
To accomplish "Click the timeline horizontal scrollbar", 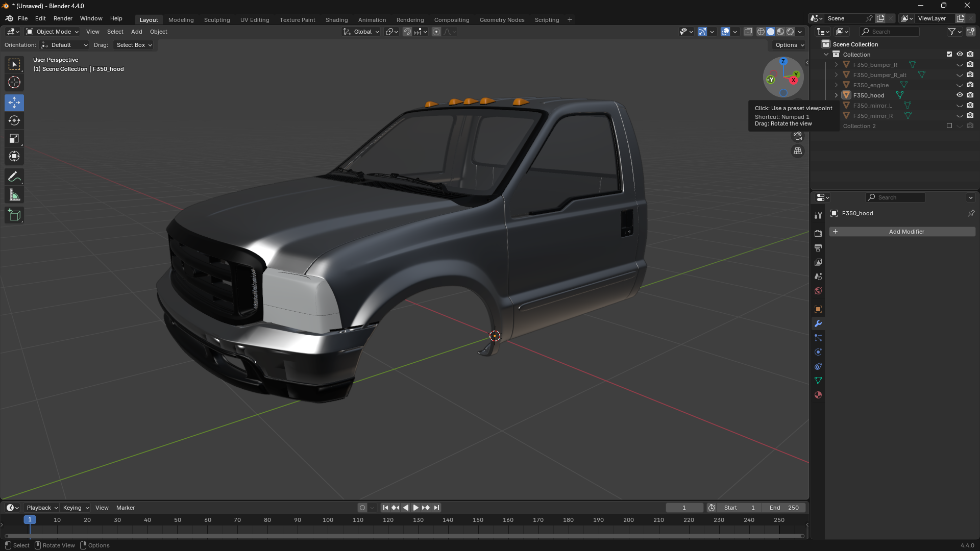I will coord(404,536).
